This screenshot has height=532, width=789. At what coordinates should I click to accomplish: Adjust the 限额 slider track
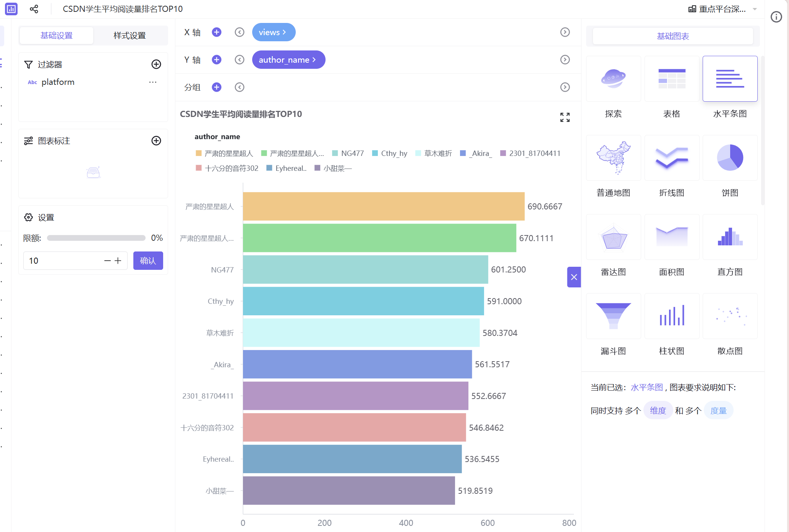pos(96,238)
